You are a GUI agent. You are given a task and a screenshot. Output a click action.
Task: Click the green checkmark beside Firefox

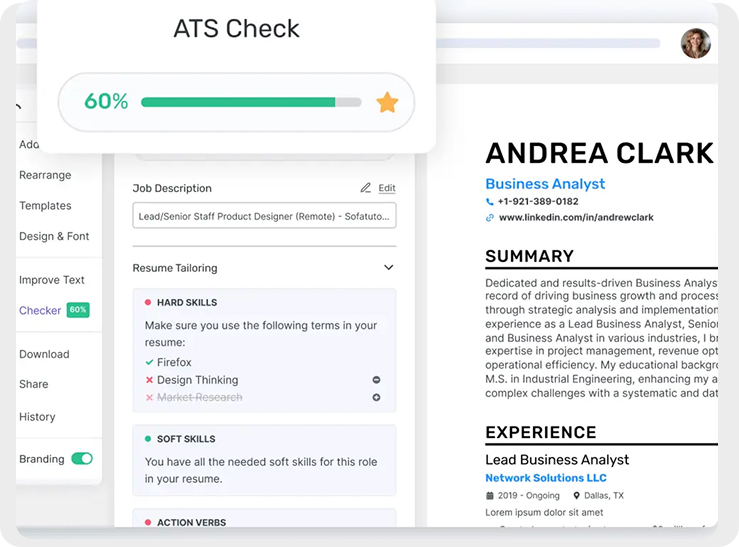point(149,363)
